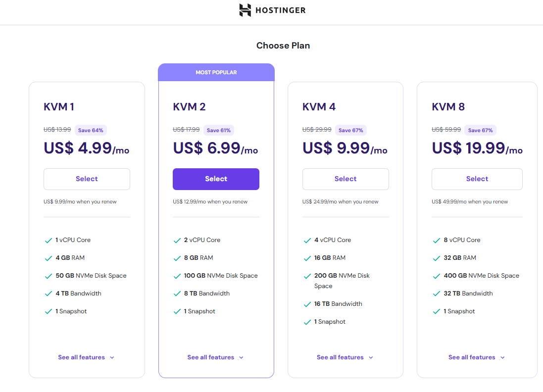The width and height of the screenshot is (543, 392).
Task: Click the 400 GB NVMe Disk Space feature
Action: [x=482, y=276]
